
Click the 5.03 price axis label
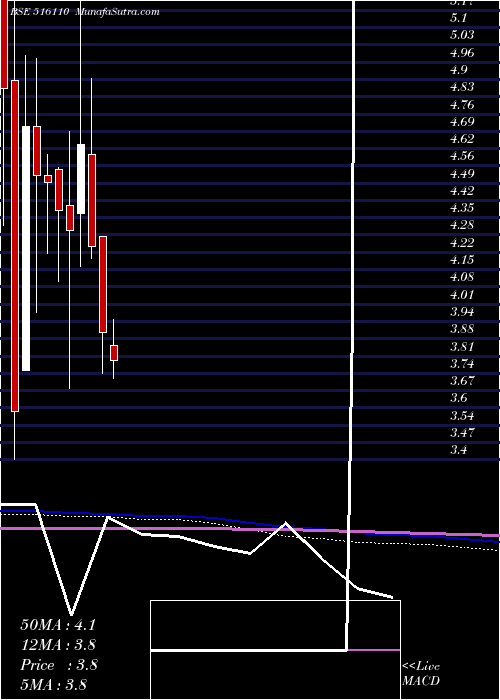point(462,35)
